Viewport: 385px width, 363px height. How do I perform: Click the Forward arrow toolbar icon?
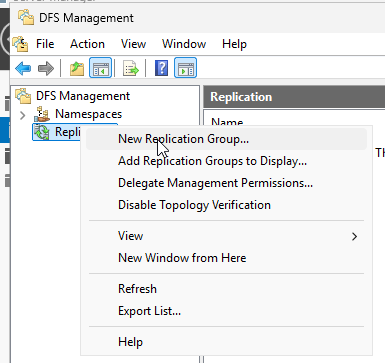(46, 68)
